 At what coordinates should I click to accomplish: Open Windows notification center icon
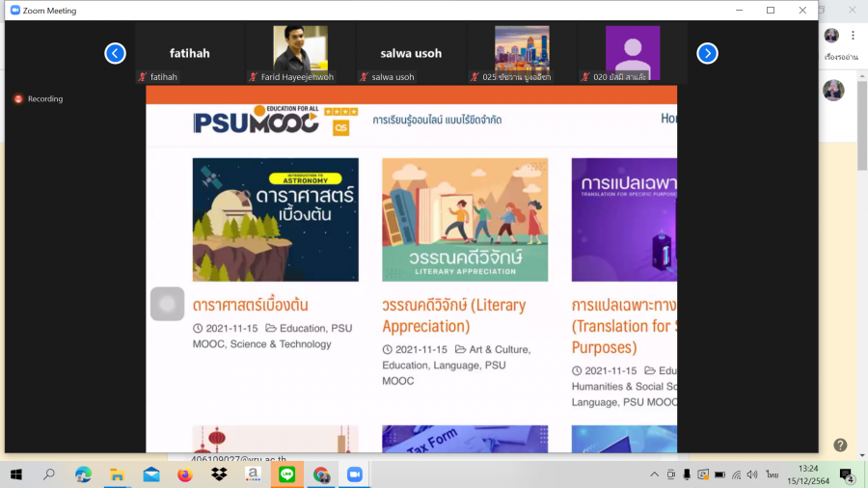point(846,474)
